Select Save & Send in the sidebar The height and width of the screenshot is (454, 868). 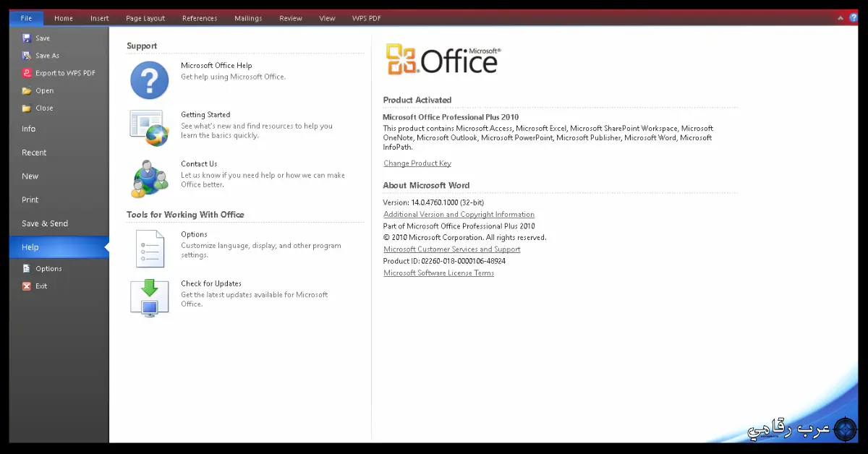click(45, 223)
